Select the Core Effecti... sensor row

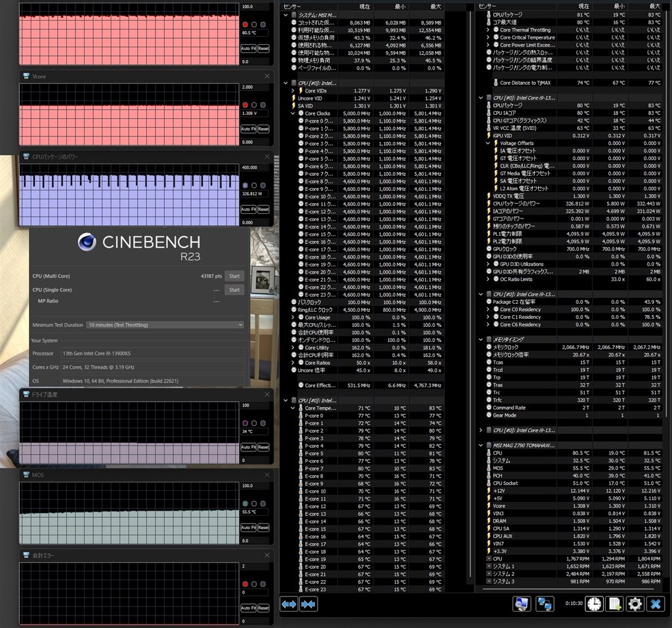(x=362, y=385)
